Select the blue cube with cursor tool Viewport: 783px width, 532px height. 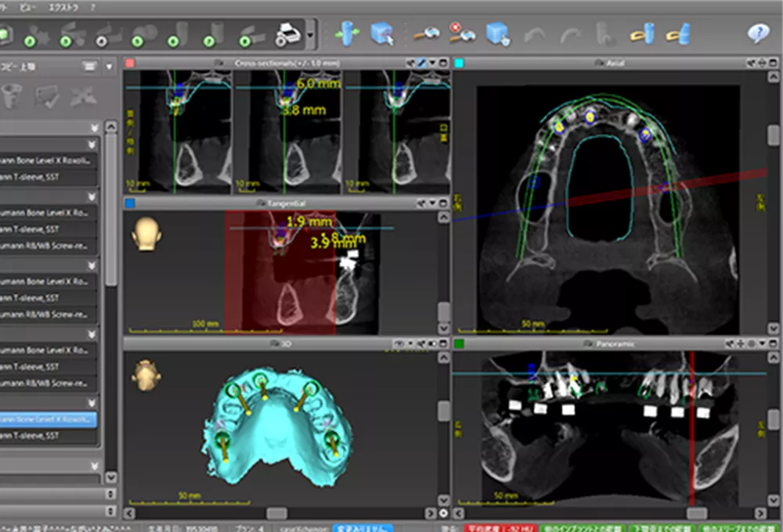click(x=382, y=34)
